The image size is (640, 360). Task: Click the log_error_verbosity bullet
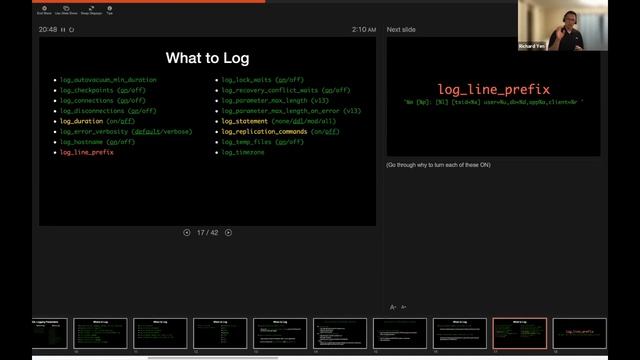(126, 131)
